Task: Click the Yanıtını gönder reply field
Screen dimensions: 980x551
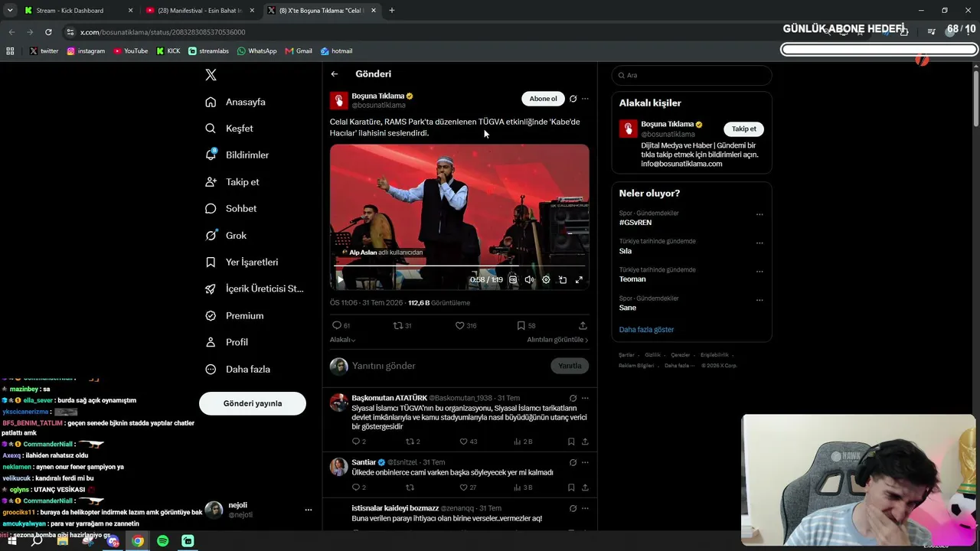Action: tap(449, 366)
